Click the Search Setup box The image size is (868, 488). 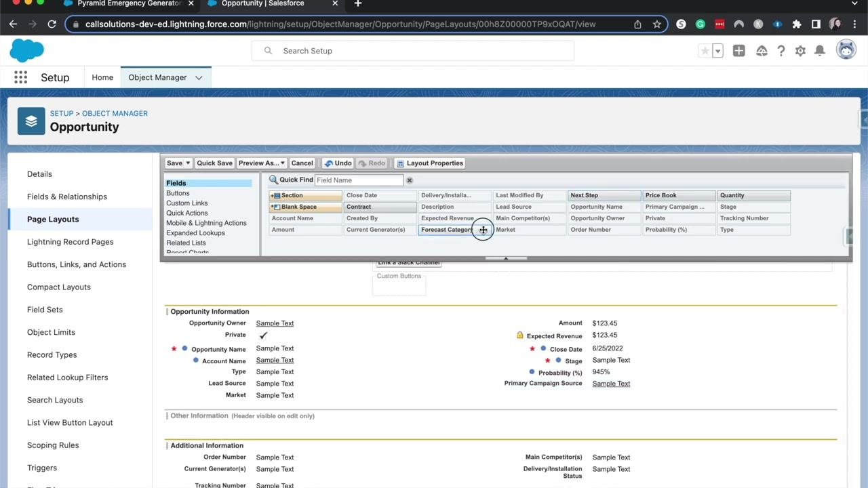point(413,51)
